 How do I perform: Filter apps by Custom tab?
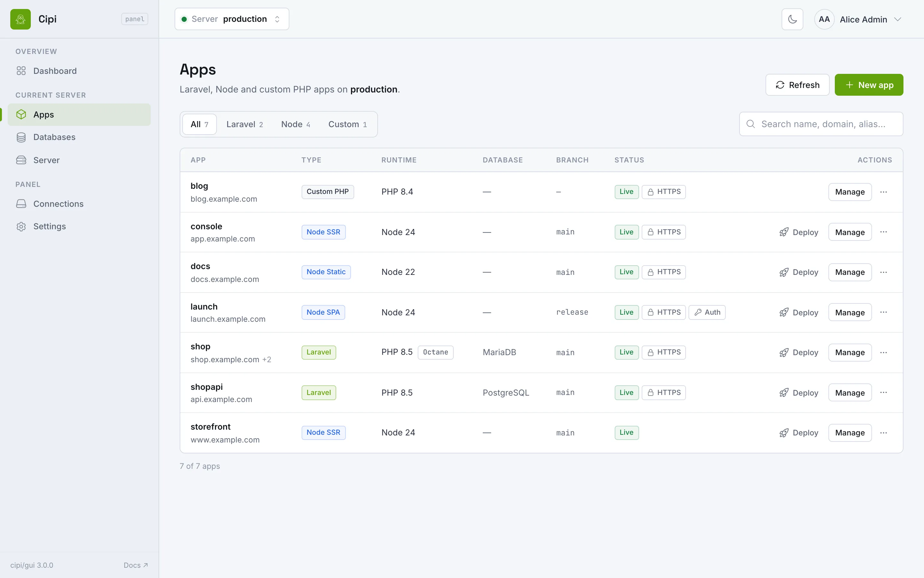347,124
